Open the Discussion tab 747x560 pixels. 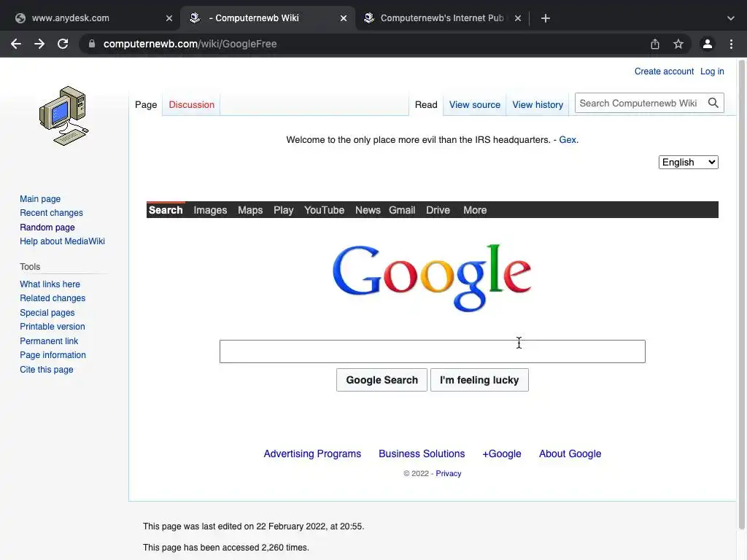click(192, 105)
